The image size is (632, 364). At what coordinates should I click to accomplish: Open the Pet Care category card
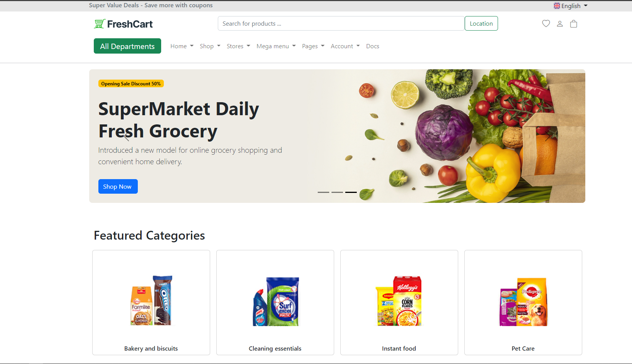click(x=523, y=302)
